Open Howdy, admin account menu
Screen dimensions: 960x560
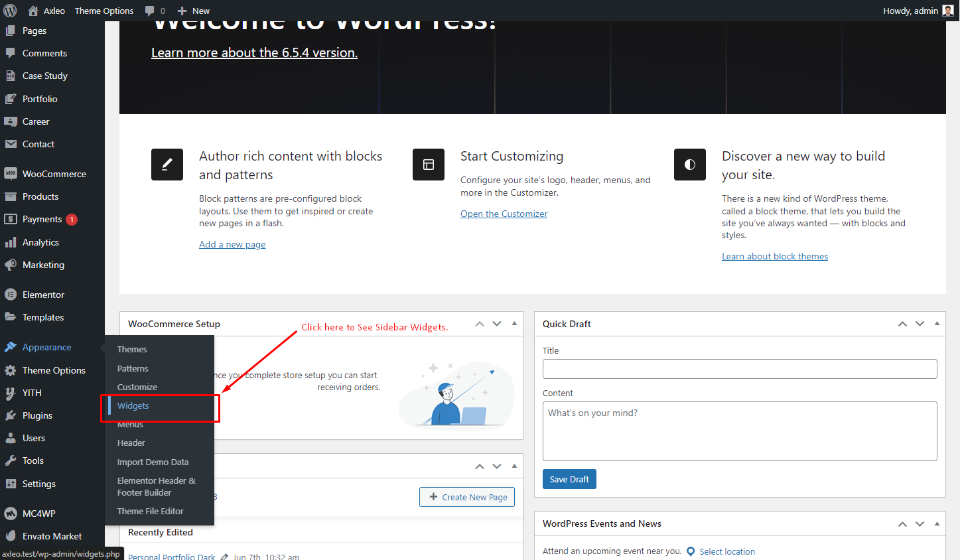click(x=918, y=11)
